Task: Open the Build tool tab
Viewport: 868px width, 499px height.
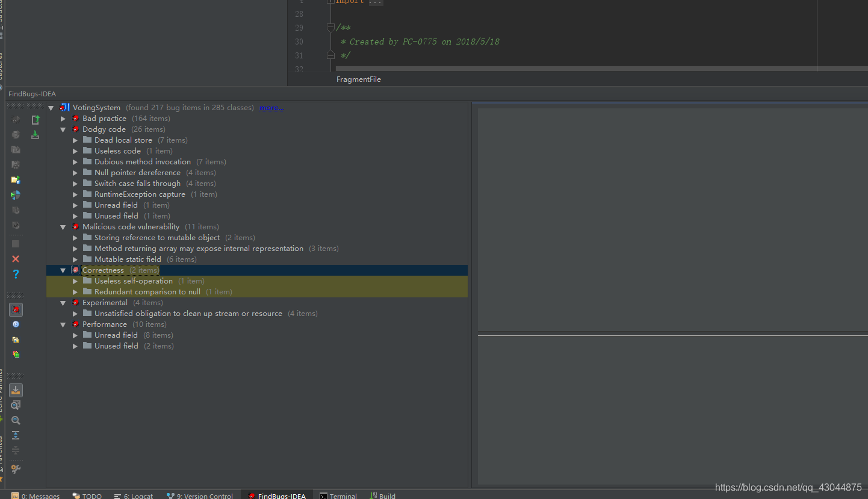Action: click(x=383, y=495)
